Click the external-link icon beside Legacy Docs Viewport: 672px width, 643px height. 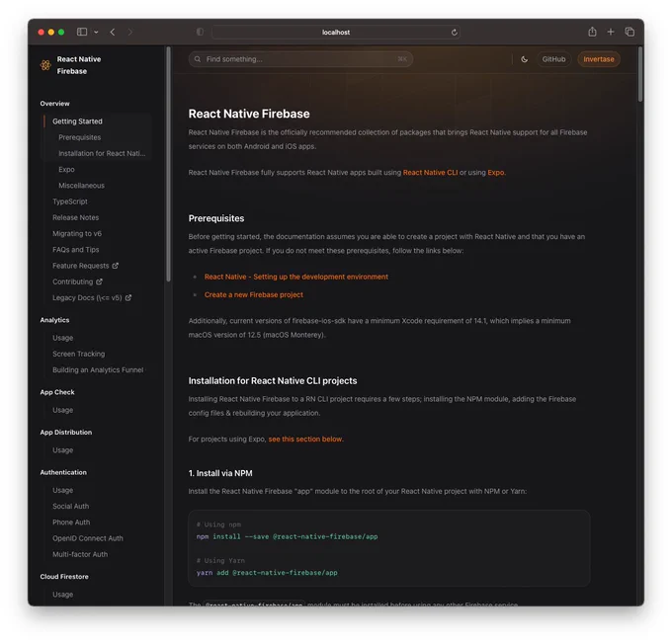click(128, 297)
